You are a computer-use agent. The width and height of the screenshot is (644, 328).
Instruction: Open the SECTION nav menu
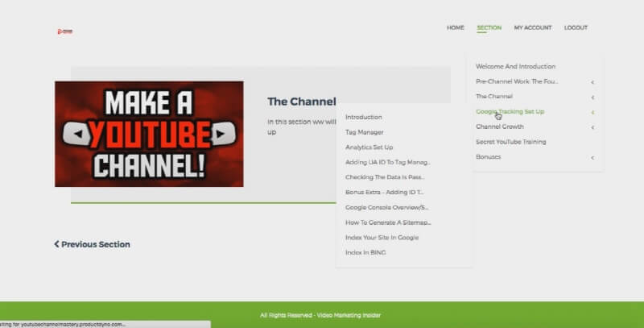(489, 27)
